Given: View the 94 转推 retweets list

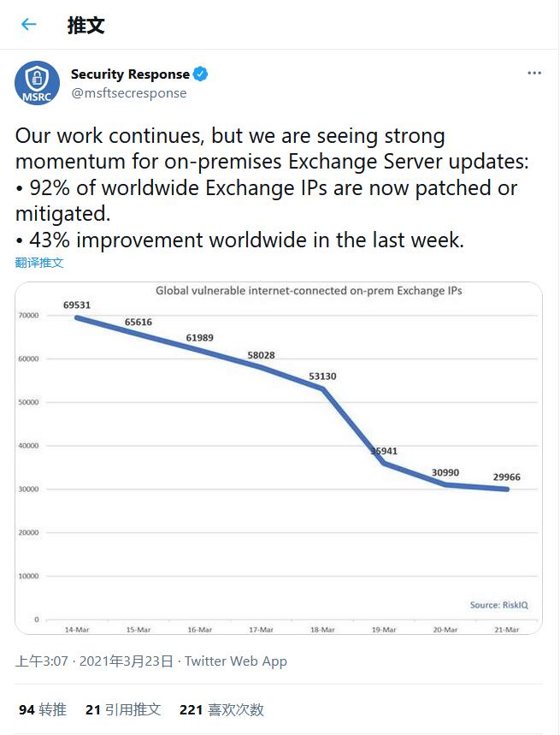Looking at the screenshot, I should coord(43,709).
